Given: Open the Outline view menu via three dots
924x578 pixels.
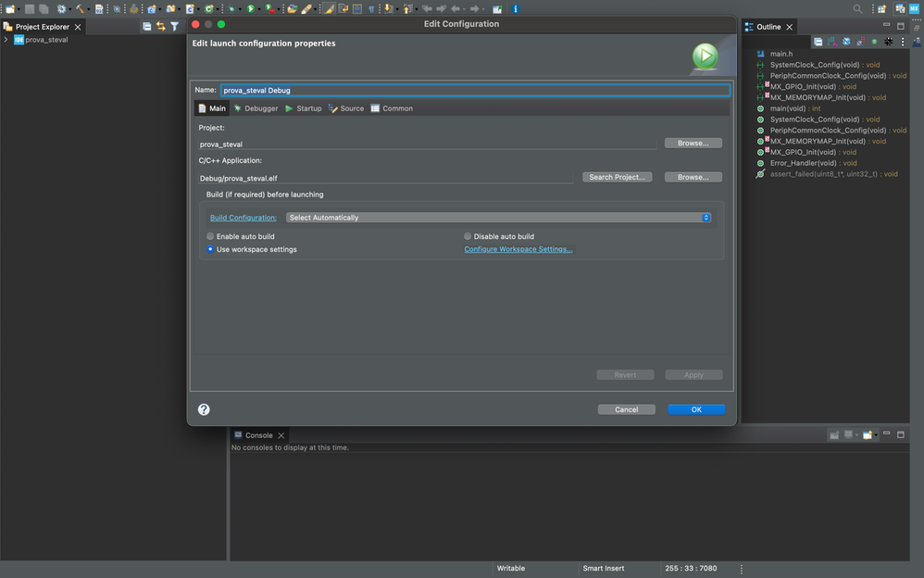Looking at the screenshot, I should pyautogui.click(x=903, y=41).
